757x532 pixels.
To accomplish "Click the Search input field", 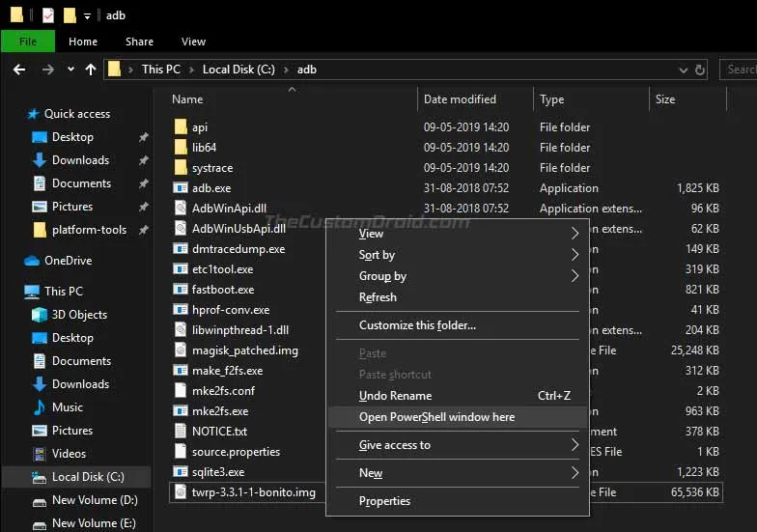I will point(738,70).
